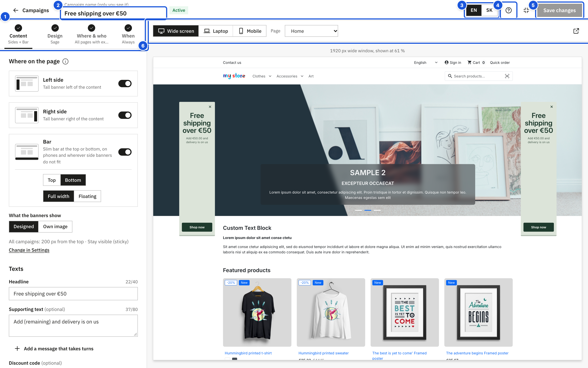Viewport: 588px width, 368px height.
Task: Expand the English language dropdown in preview
Action: click(426, 63)
